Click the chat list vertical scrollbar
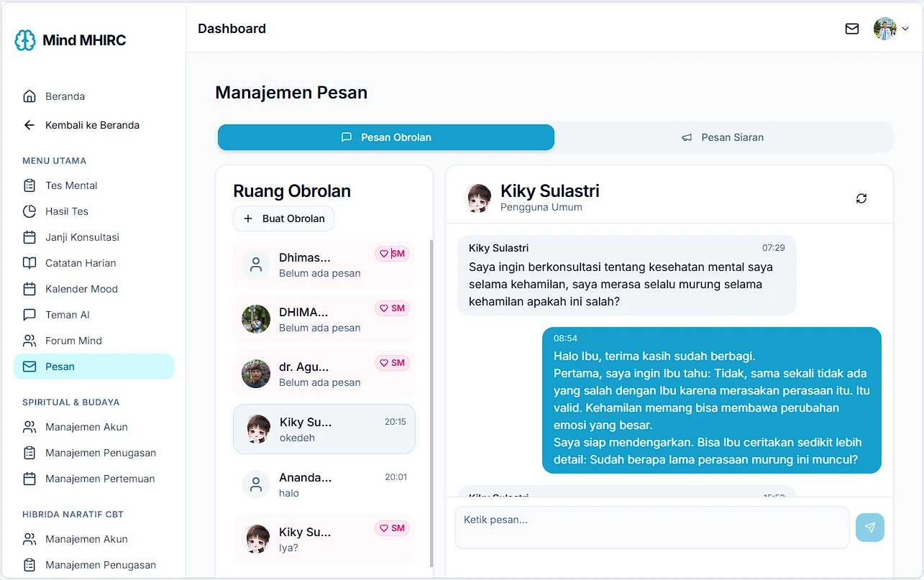This screenshot has height=580, width=924. (431, 402)
